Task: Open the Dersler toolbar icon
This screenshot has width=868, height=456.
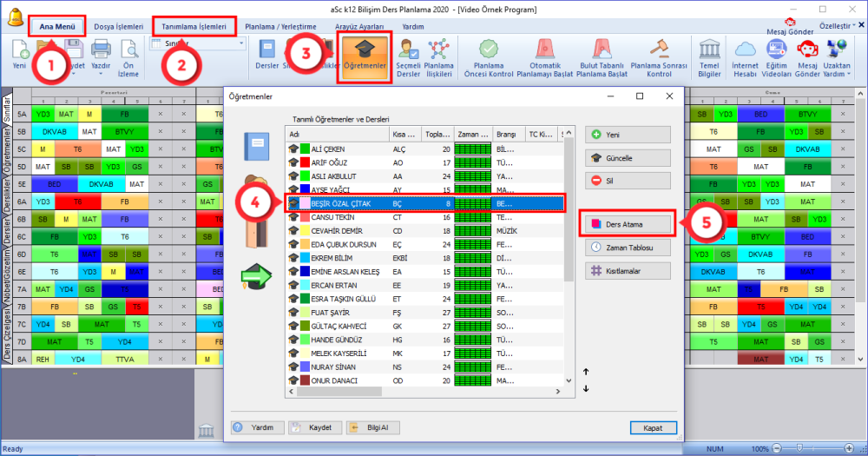Action: coord(266,55)
